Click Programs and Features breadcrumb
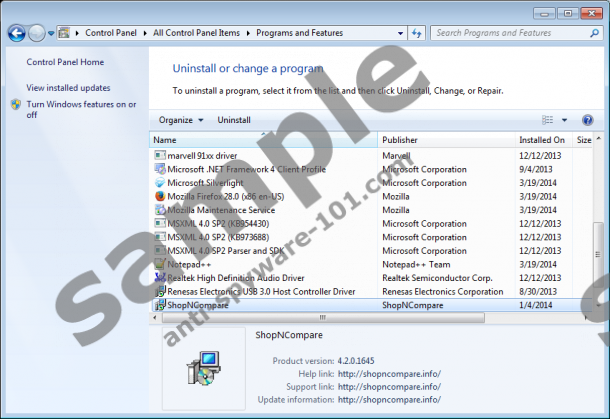Screen dimensions: 610x419 click(300, 33)
